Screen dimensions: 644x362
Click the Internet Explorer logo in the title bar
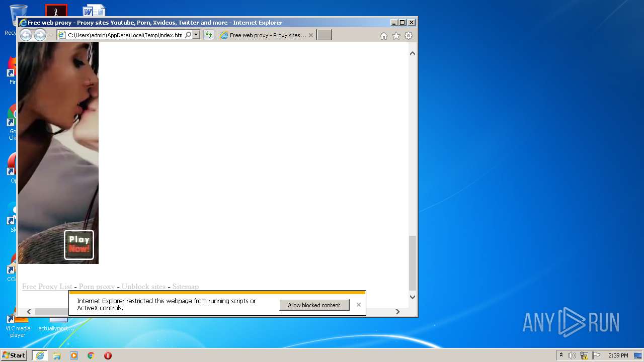(23, 23)
